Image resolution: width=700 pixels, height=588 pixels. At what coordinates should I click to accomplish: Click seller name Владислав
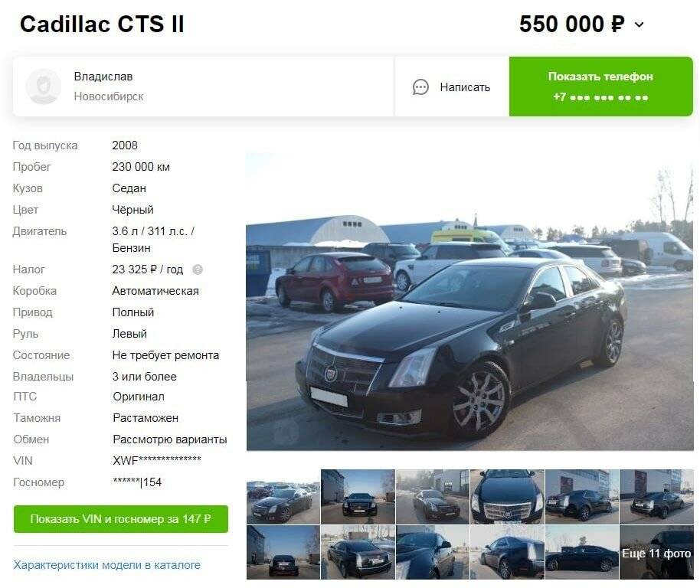click(103, 77)
